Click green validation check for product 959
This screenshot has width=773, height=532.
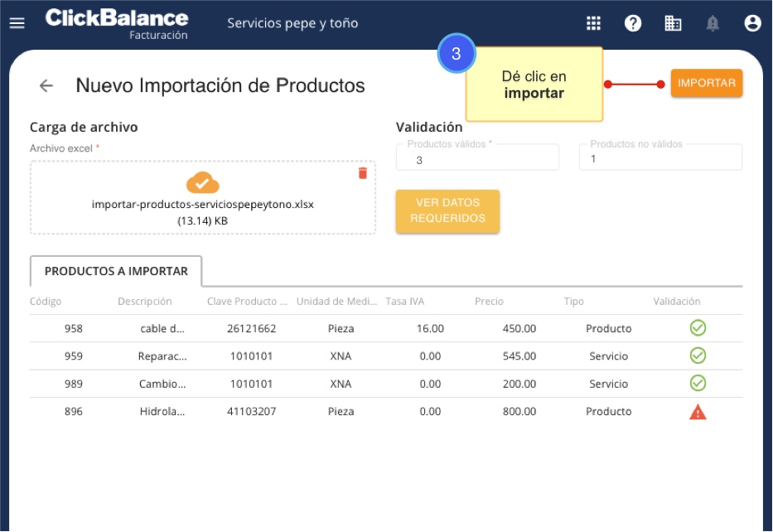(x=698, y=355)
